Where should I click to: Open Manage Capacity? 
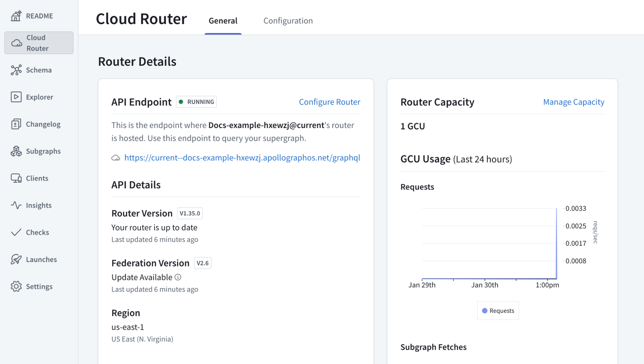point(574,102)
